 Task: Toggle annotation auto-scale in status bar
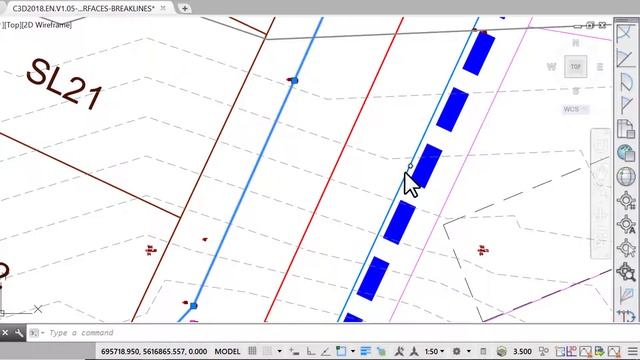point(414,351)
